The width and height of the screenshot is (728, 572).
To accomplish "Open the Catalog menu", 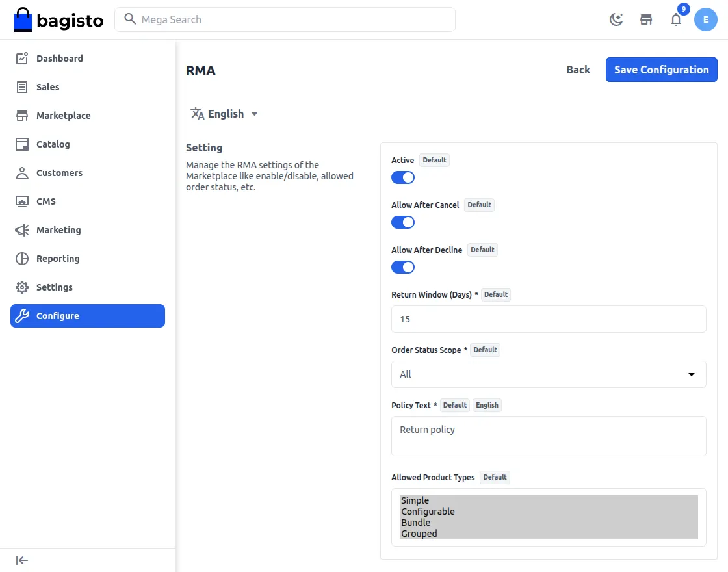I will pos(53,144).
